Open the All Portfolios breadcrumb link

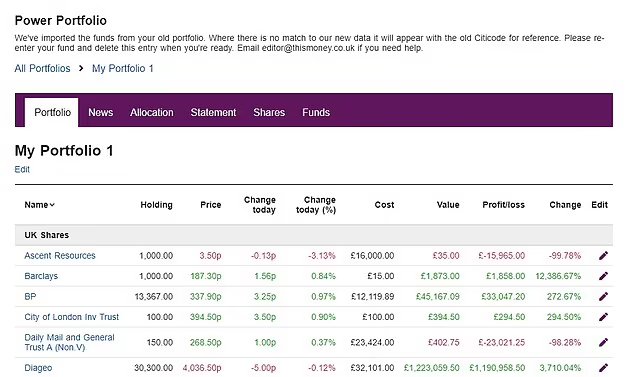click(x=42, y=68)
